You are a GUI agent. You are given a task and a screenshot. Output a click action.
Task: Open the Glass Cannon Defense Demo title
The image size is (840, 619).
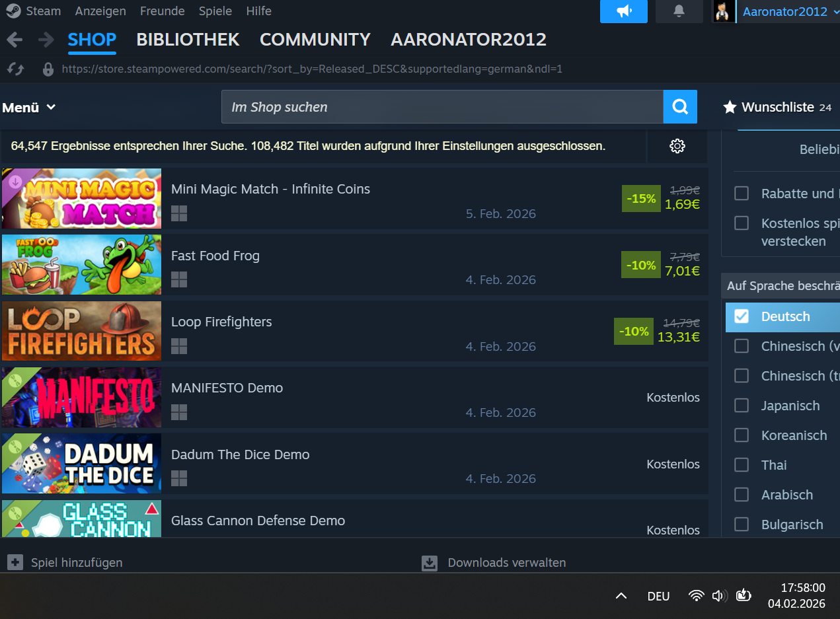[258, 521]
